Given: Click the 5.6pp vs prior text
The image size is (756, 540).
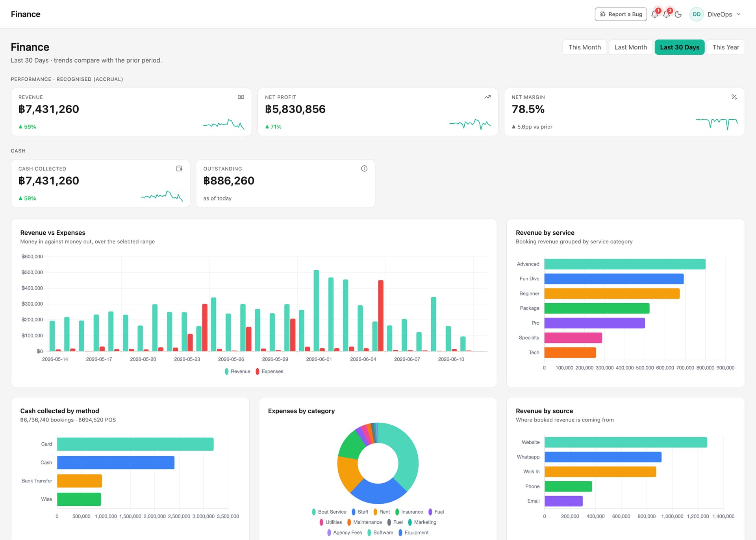Looking at the screenshot, I should pos(535,127).
